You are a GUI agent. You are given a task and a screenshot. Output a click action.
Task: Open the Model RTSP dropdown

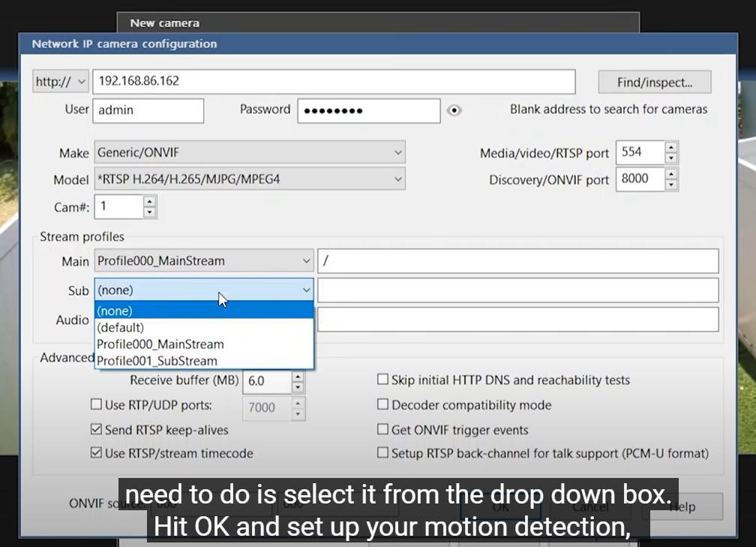(249, 179)
